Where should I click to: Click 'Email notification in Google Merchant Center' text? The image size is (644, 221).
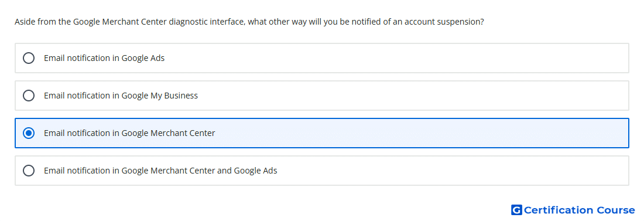(129, 133)
